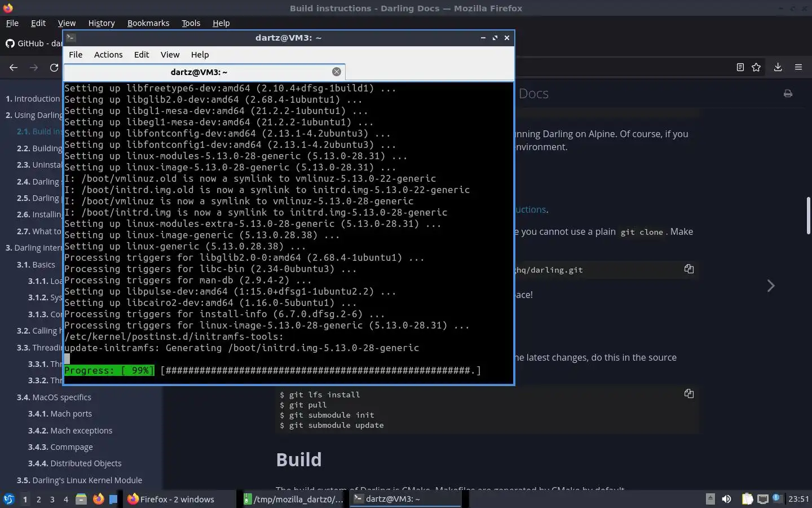Viewport: 812px width, 508px height.
Task: Switch to virtual desktop 2
Action: click(38, 499)
